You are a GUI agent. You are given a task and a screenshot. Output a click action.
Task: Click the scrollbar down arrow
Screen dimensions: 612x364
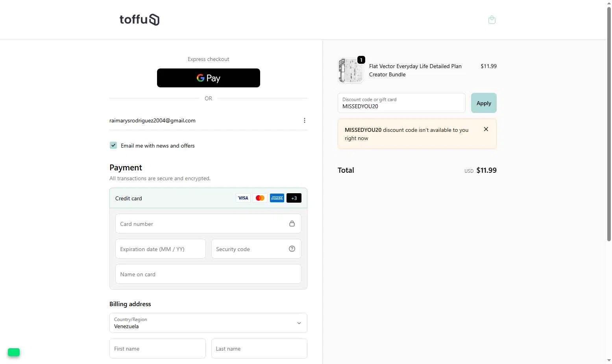pyautogui.click(x=609, y=360)
